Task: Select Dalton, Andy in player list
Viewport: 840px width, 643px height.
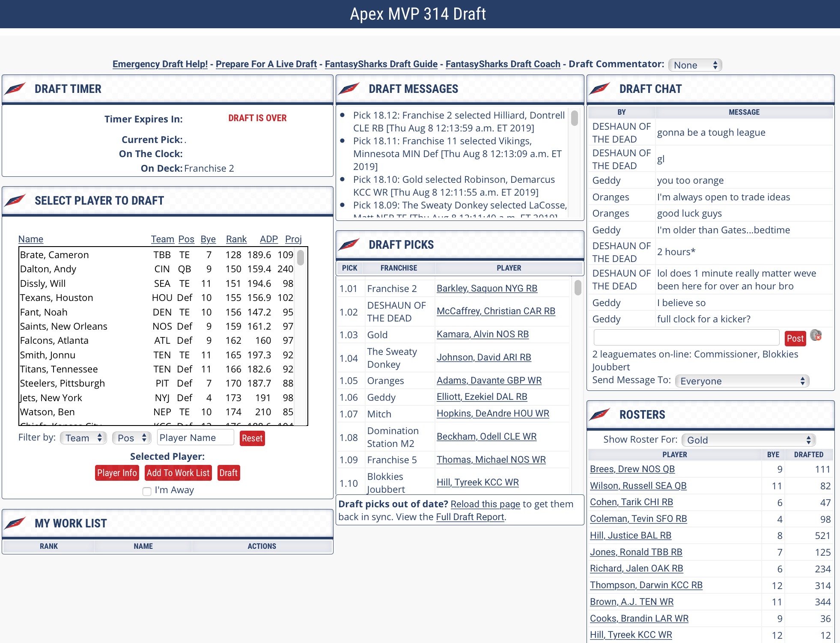Action: pyautogui.click(x=157, y=269)
